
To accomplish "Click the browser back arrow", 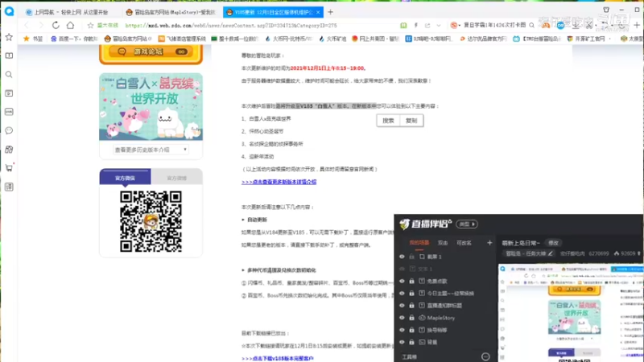I will click(27, 26).
